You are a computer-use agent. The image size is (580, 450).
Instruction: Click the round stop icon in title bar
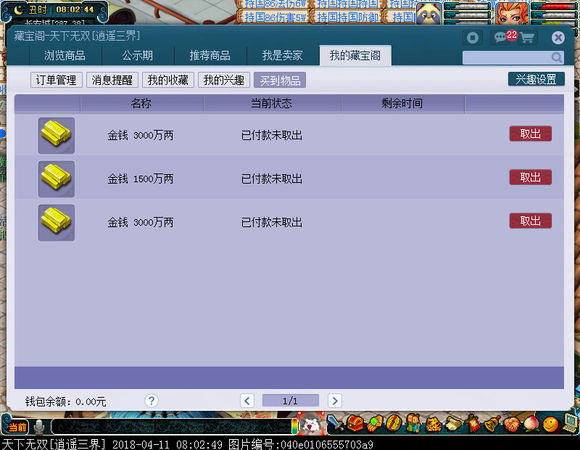click(x=472, y=37)
